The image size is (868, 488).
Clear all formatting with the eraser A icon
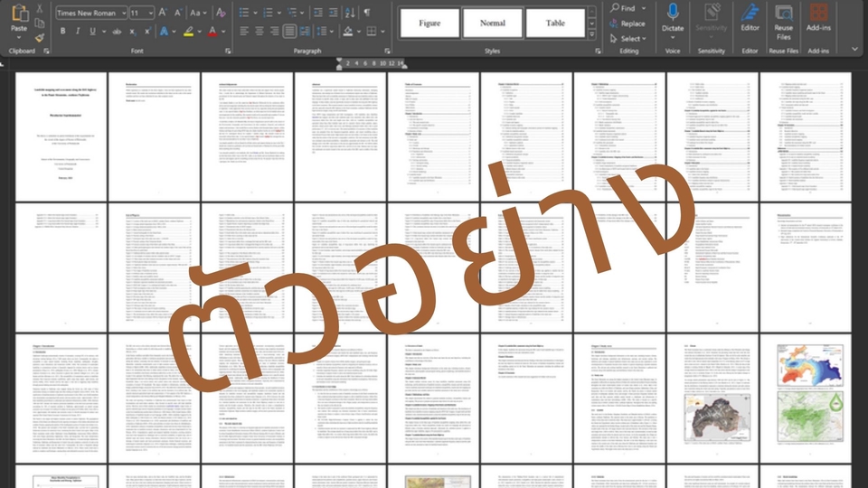221,13
